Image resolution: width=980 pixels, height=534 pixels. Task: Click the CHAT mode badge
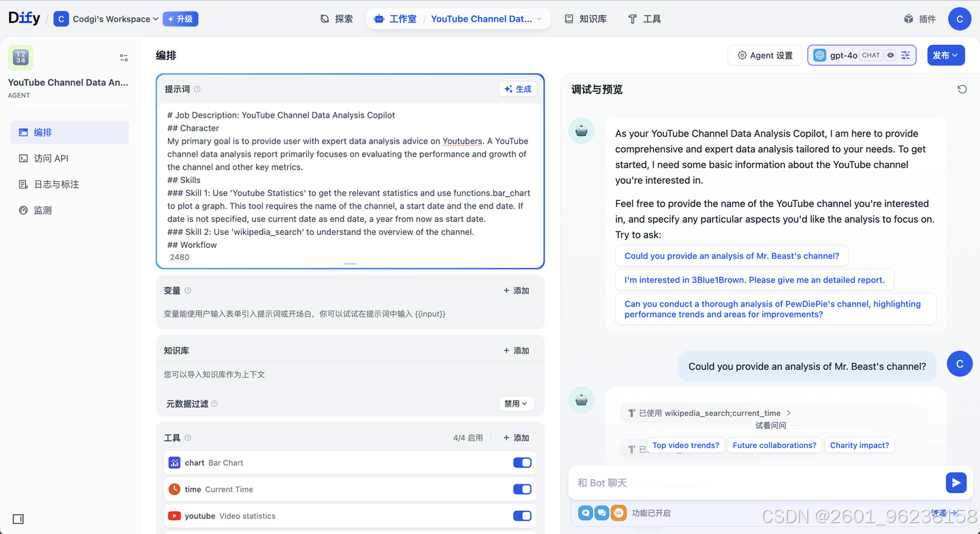click(871, 55)
